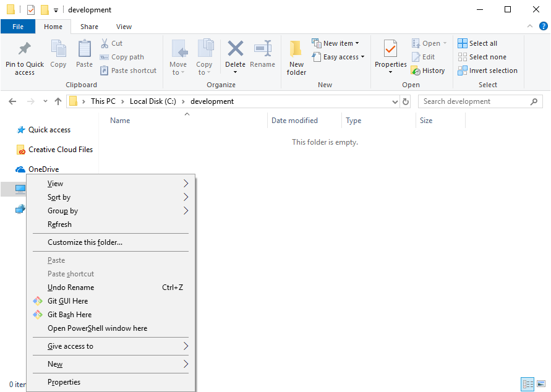Select the Home ribbon tab
551x392 pixels.
coord(53,27)
